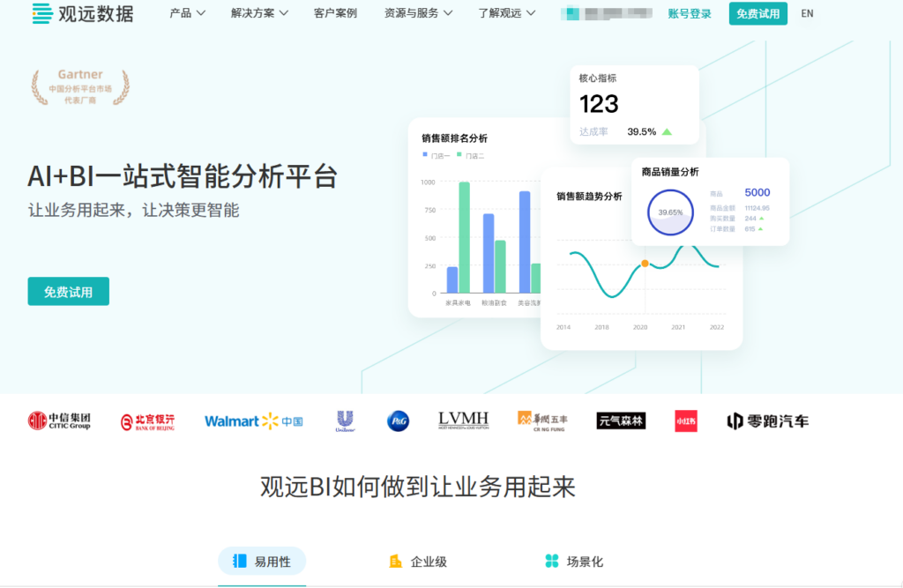The image size is (903, 588).
Task: Open the 了解观远 dropdown menu
Action: pos(507,13)
